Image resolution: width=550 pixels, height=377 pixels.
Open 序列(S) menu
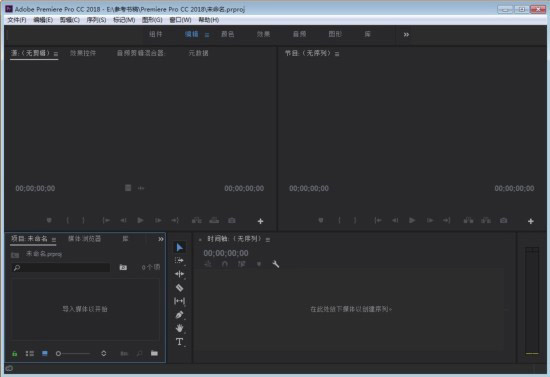[96, 20]
